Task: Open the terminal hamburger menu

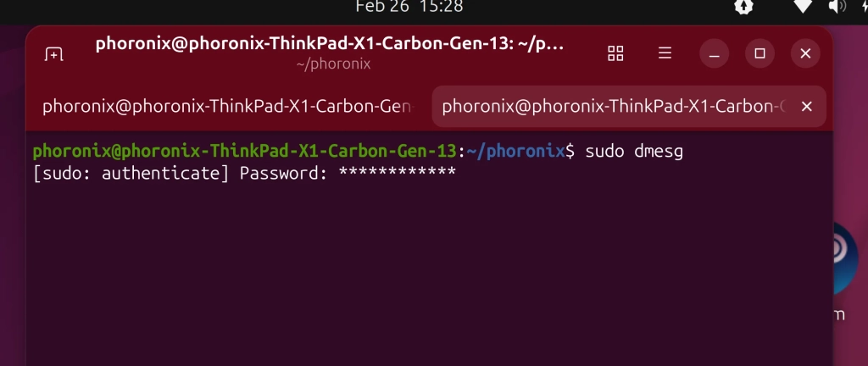Action: [665, 54]
